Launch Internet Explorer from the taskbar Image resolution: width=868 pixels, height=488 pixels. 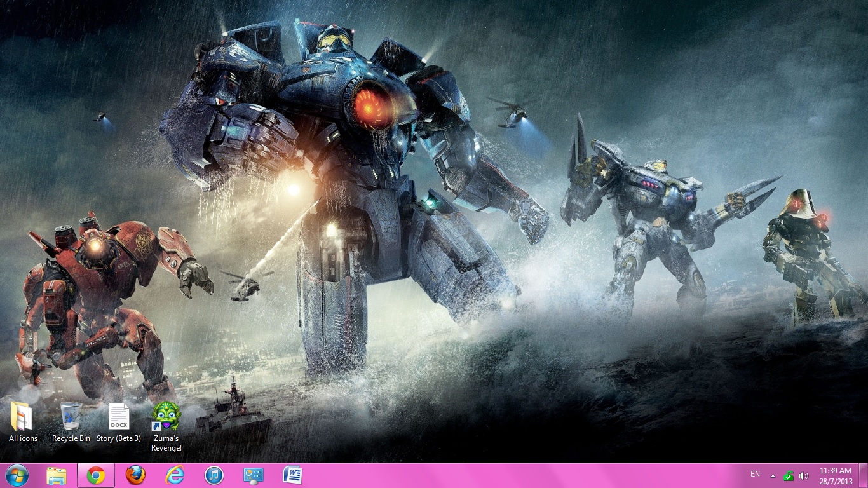coord(175,475)
